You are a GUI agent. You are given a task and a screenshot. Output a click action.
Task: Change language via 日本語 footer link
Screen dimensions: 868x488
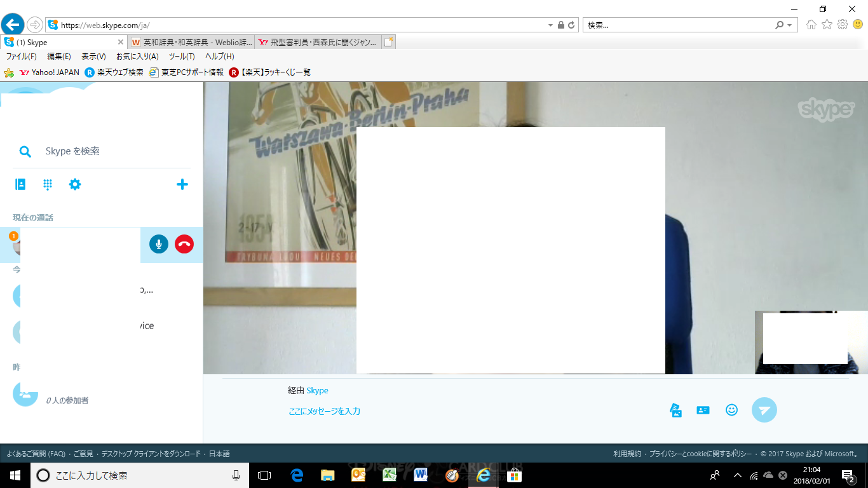click(219, 454)
